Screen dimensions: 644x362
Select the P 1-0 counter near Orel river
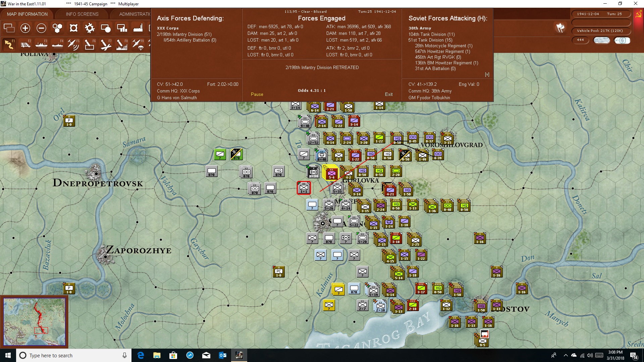point(69,121)
